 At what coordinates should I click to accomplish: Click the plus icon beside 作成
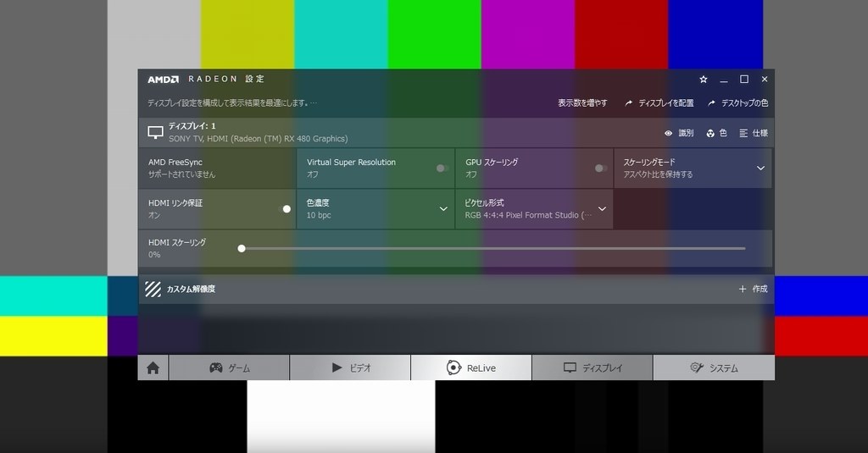click(x=743, y=289)
